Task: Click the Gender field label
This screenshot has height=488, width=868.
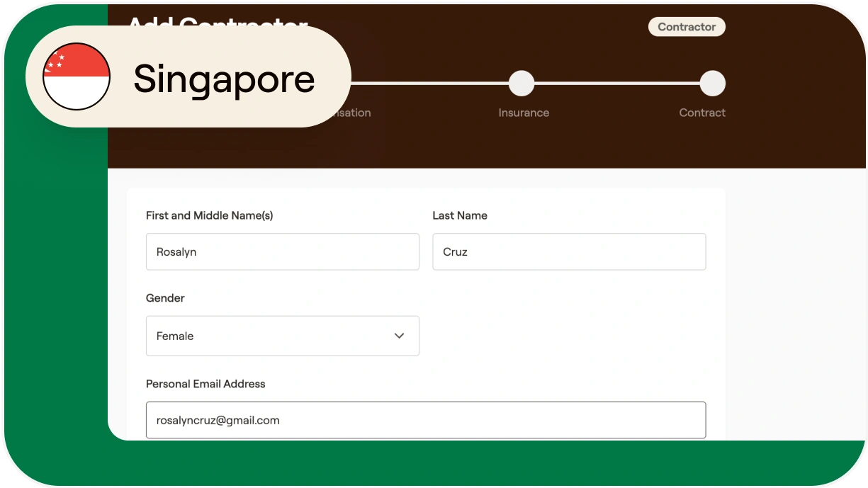Action: point(165,298)
